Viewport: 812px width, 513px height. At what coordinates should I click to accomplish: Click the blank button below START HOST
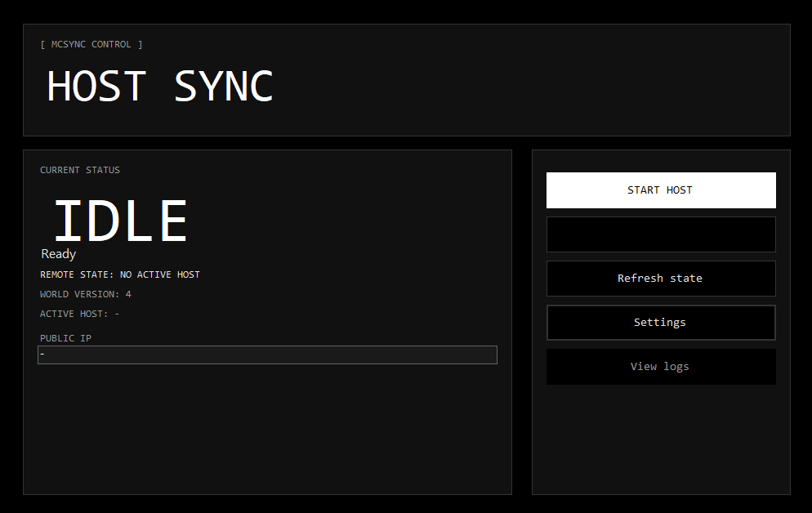660,234
